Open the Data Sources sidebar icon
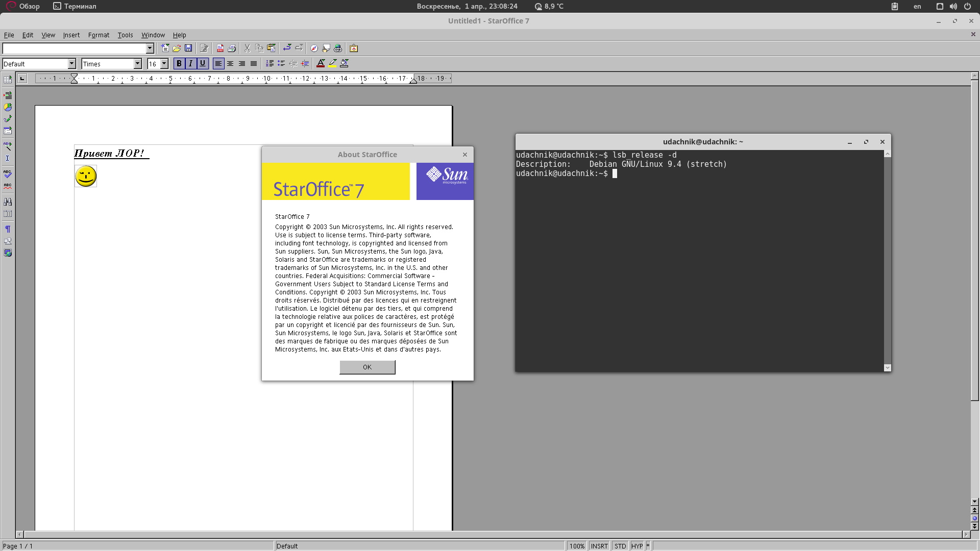 pos(8,214)
